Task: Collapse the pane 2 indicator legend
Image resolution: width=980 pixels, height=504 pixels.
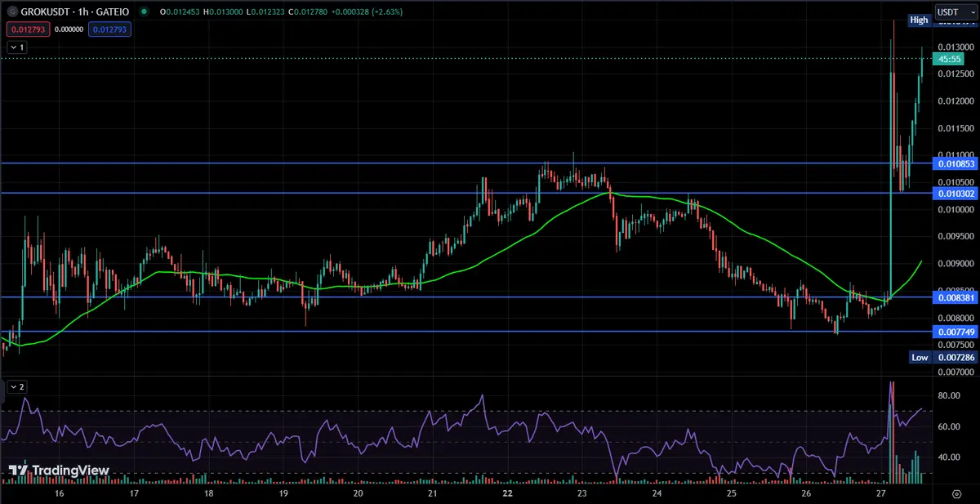Action: (x=17, y=386)
